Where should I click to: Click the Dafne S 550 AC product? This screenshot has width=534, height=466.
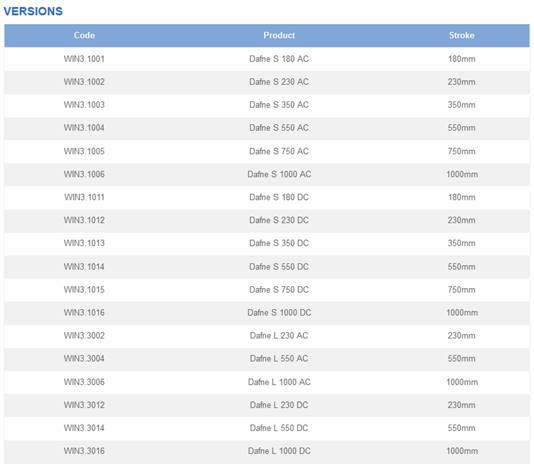(279, 128)
